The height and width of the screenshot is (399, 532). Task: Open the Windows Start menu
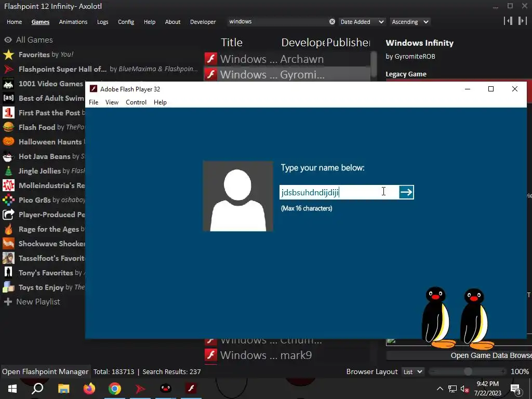pos(12,389)
